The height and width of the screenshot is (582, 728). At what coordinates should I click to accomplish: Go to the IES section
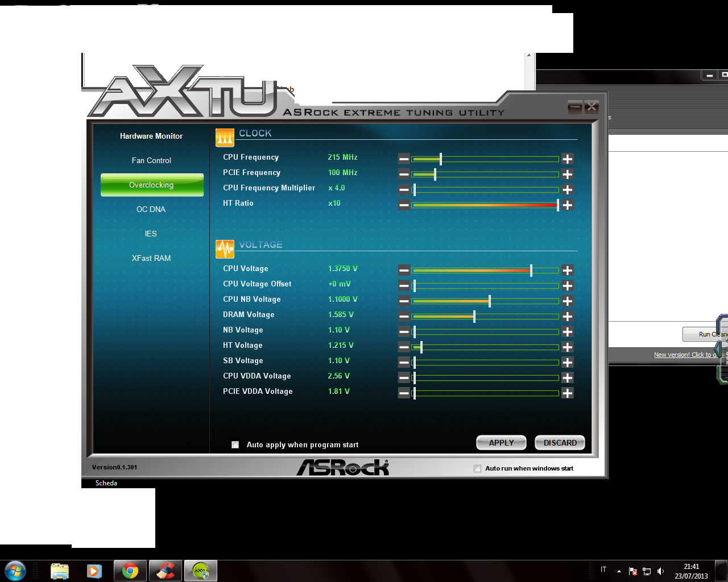tap(151, 234)
